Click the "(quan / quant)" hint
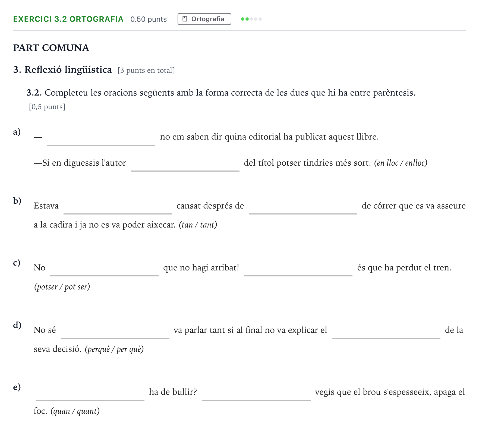 tap(75, 411)
